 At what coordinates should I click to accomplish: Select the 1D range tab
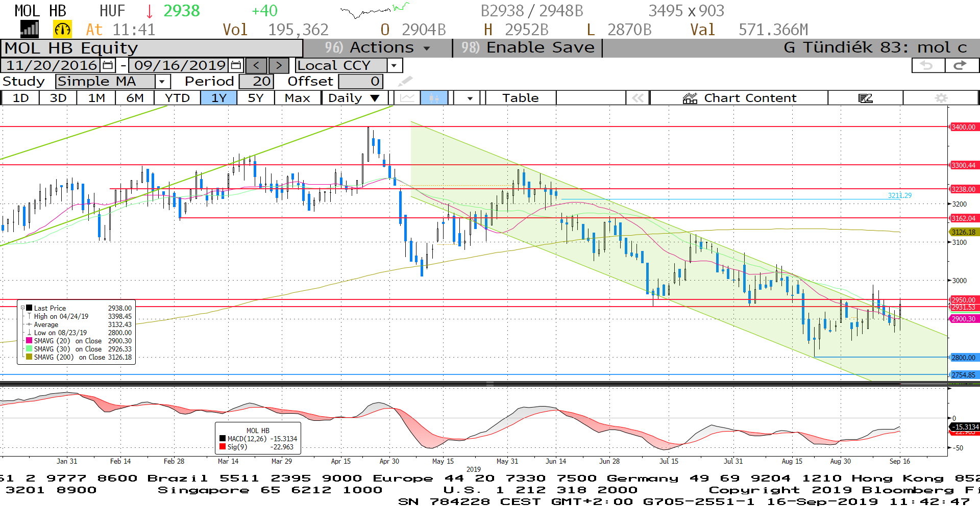(x=20, y=98)
